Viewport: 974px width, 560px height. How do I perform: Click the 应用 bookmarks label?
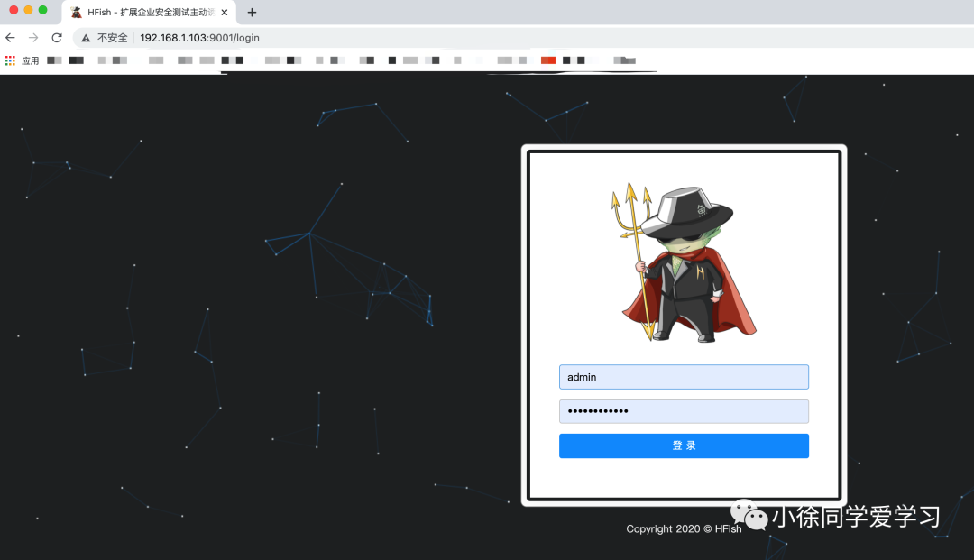click(30, 60)
